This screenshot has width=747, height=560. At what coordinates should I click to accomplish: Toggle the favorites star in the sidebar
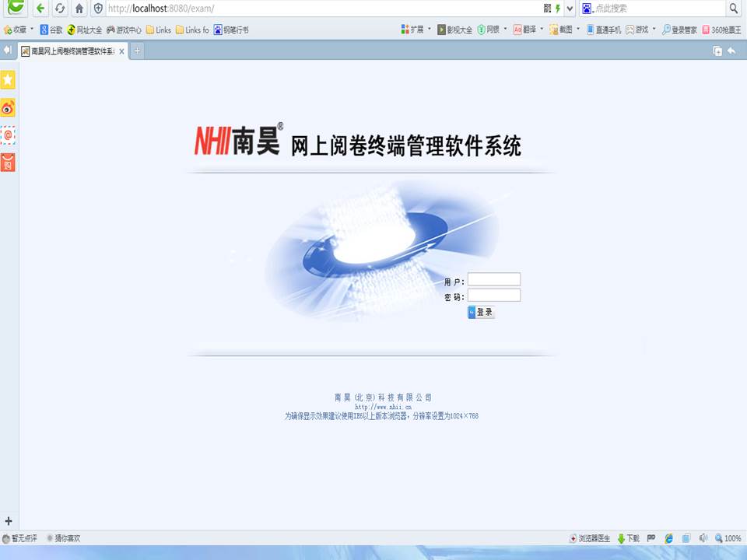coord(9,79)
